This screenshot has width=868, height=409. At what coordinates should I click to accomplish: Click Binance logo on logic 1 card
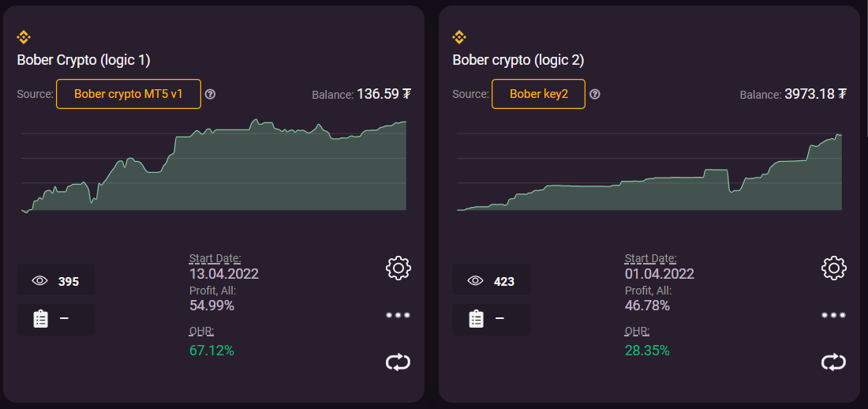(24, 36)
